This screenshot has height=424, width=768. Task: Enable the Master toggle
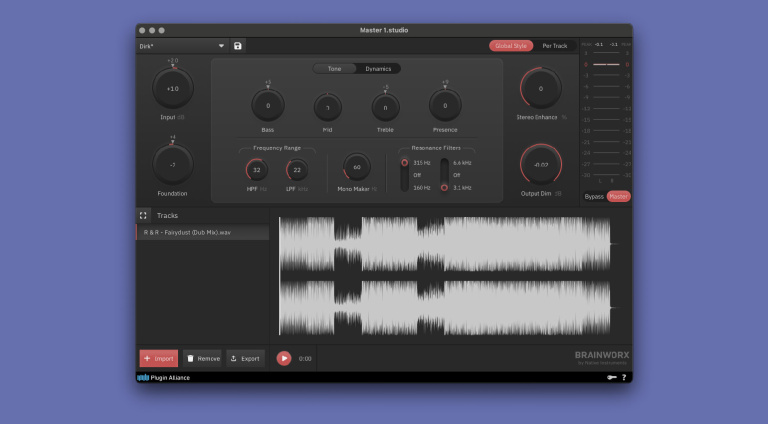619,196
